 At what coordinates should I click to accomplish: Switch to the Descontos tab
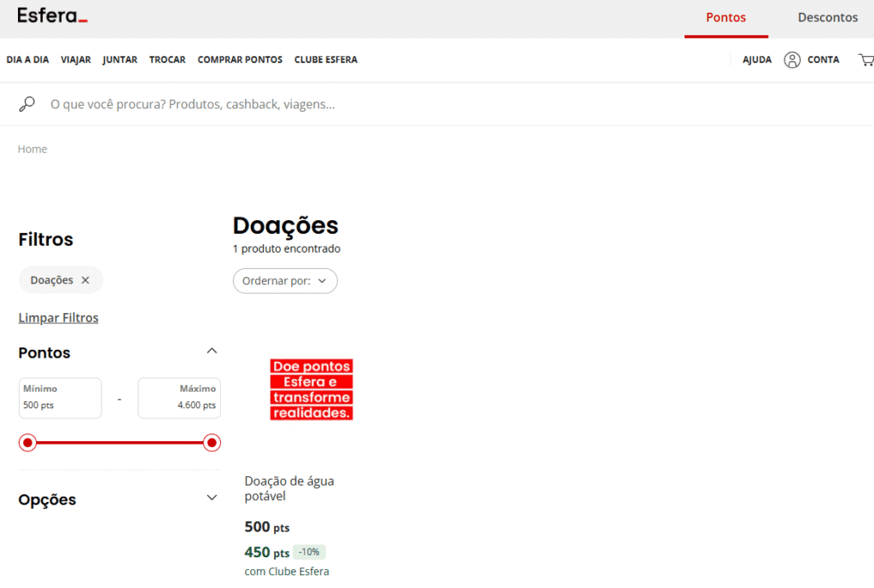coord(827,18)
